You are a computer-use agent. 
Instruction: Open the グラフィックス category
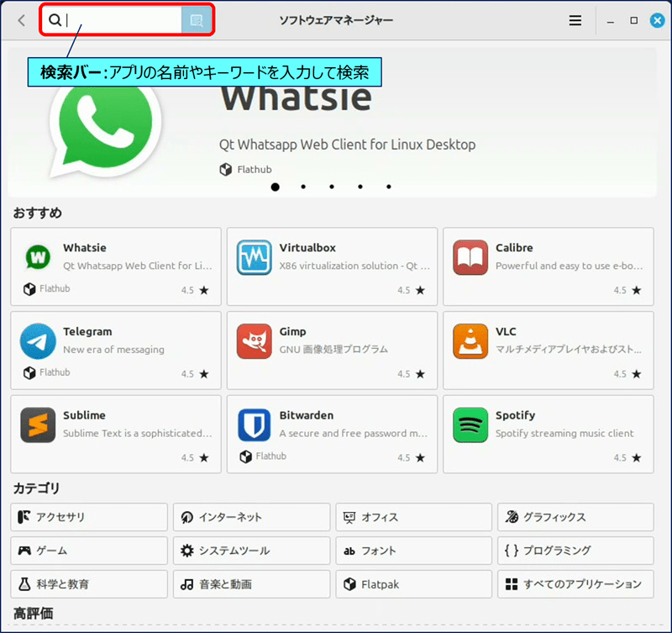click(575, 517)
